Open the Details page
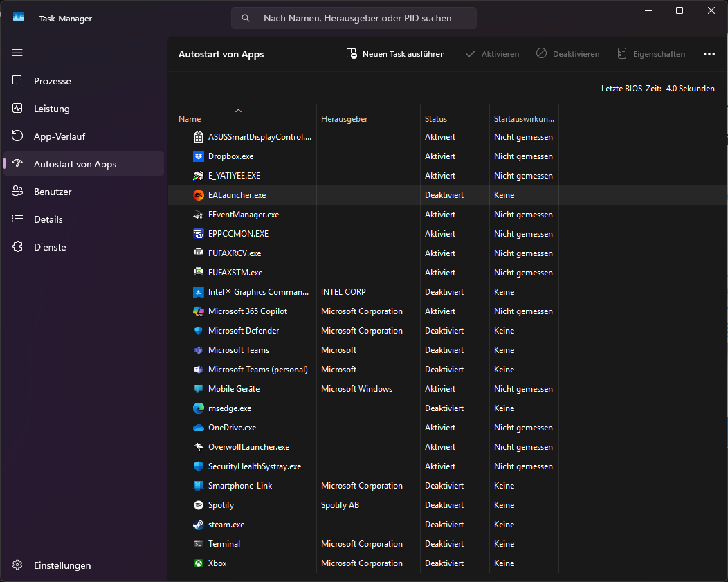 pos(84,219)
